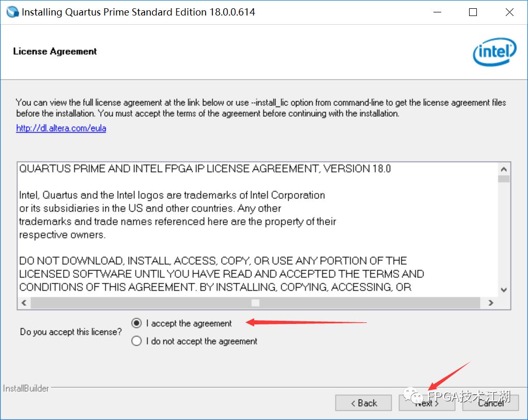Click the line starting "LICENSED SOFTWARE UNTIL YOU"
The width and height of the screenshot is (528, 420).
[222, 274]
